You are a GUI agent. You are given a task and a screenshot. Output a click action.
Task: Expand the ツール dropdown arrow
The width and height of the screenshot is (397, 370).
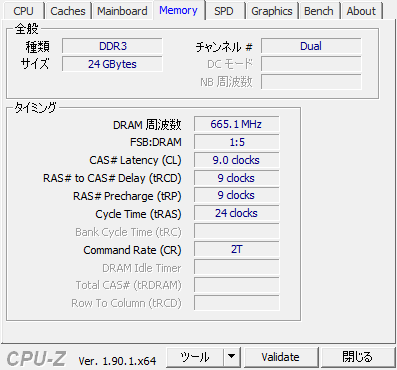(232, 357)
